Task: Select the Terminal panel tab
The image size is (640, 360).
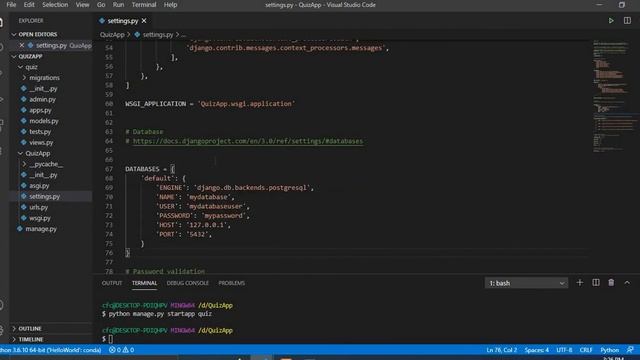Action: (x=144, y=283)
